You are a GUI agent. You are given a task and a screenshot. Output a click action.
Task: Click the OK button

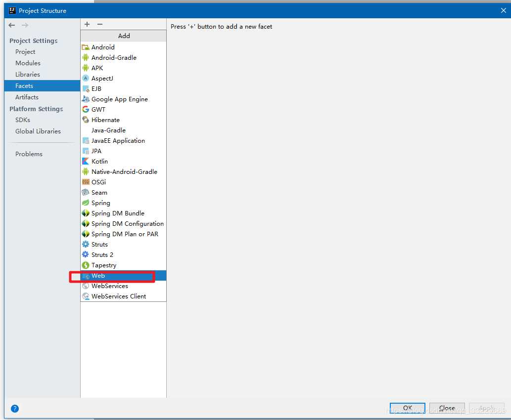408,408
